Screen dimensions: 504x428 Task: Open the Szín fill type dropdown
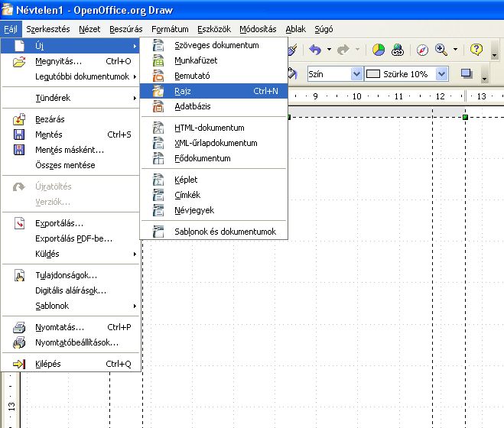(x=356, y=74)
